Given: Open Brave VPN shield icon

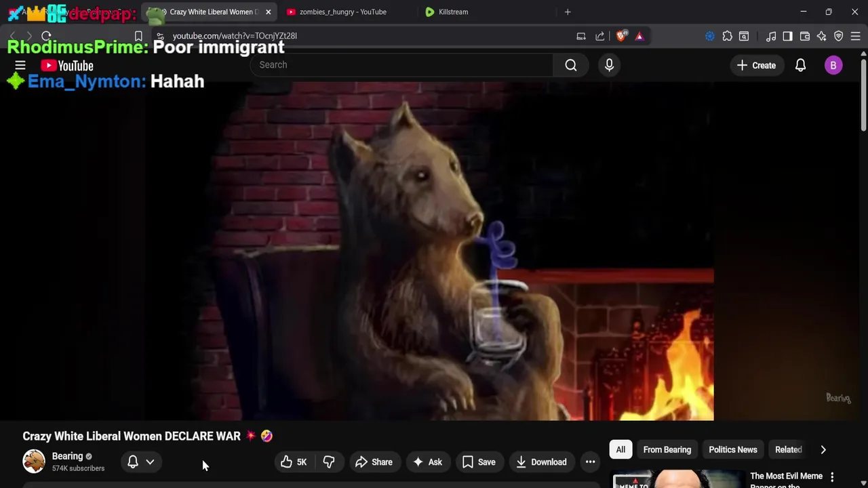Looking at the screenshot, I should [x=839, y=36].
